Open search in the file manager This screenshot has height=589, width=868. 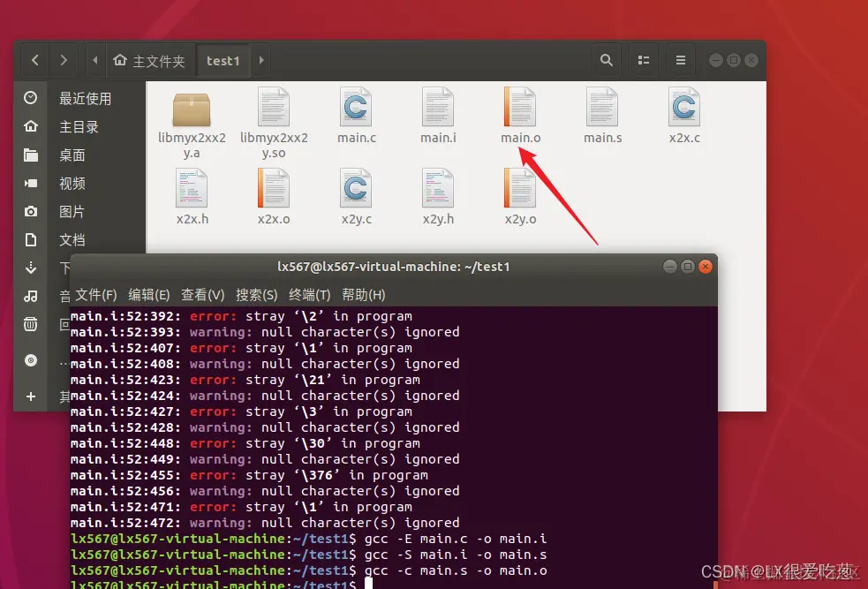(607, 60)
